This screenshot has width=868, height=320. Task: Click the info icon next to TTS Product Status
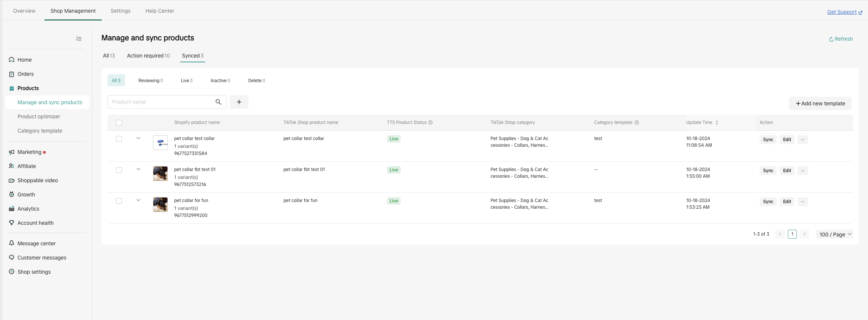point(430,122)
